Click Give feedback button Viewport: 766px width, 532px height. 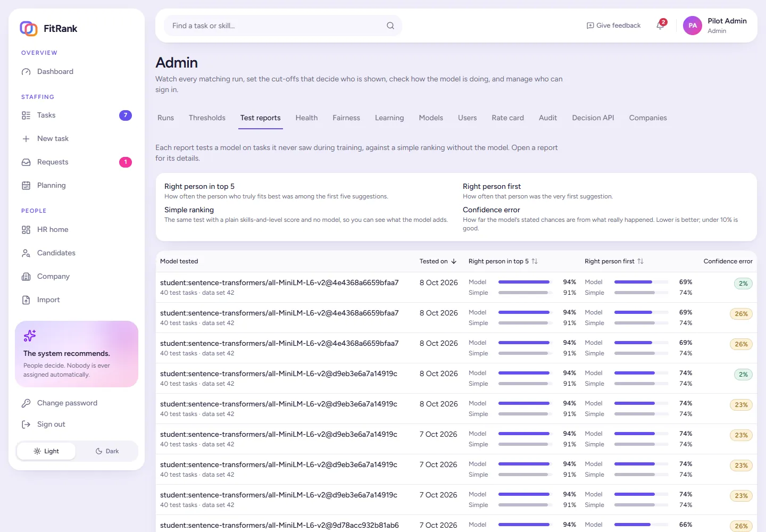coord(613,26)
